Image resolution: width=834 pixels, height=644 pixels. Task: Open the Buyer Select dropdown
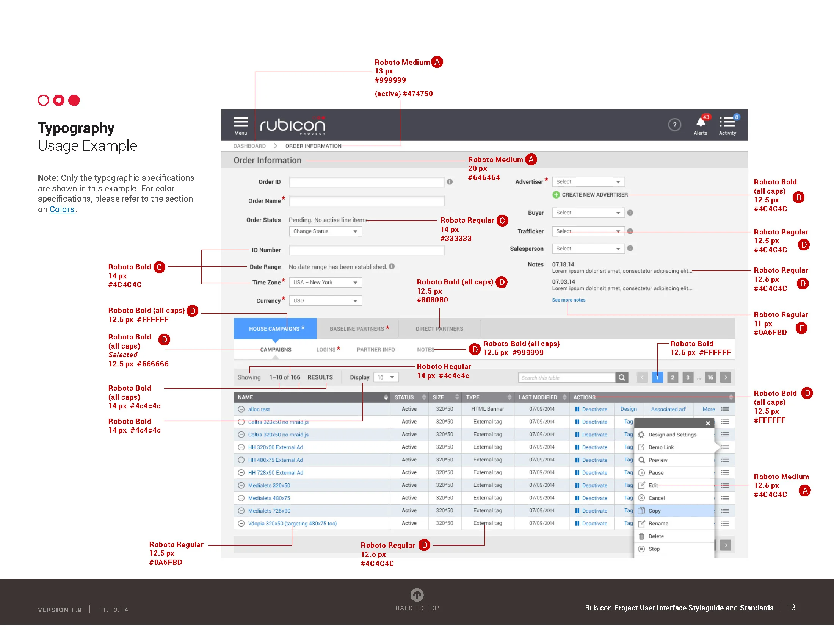[588, 213]
